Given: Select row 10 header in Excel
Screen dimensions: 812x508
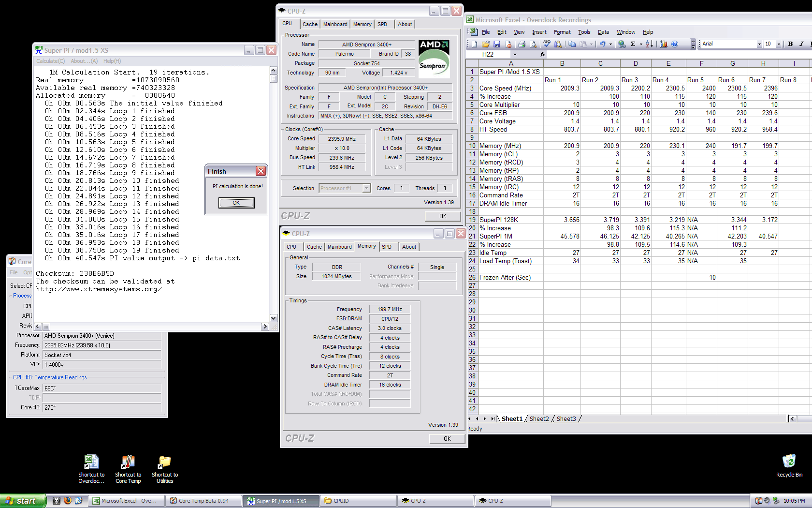Looking at the screenshot, I should coord(472,146).
